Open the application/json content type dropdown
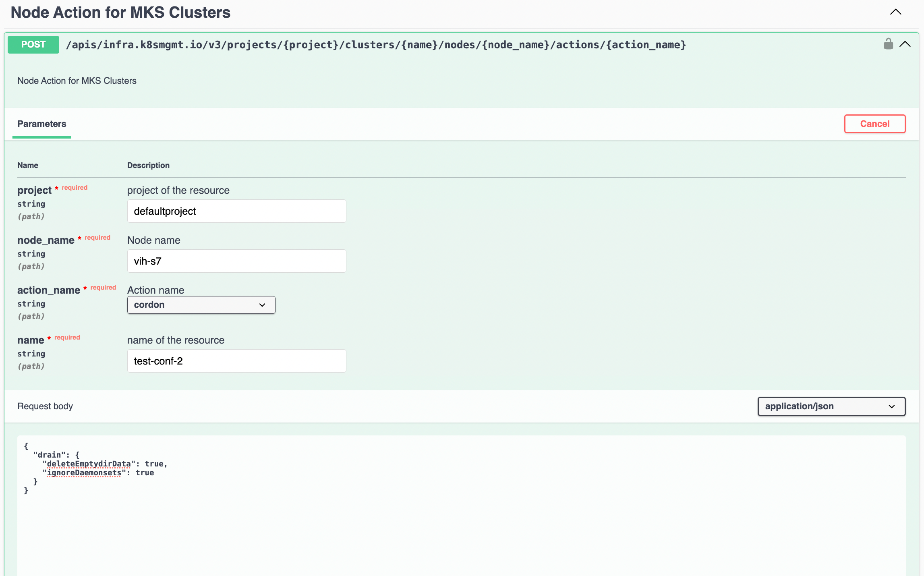 click(831, 406)
